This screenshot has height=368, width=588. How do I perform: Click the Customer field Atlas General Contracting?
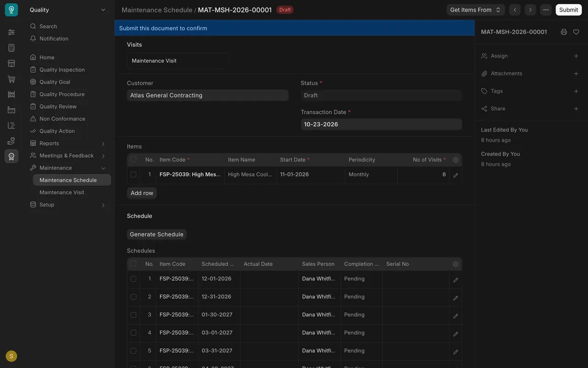click(208, 95)
